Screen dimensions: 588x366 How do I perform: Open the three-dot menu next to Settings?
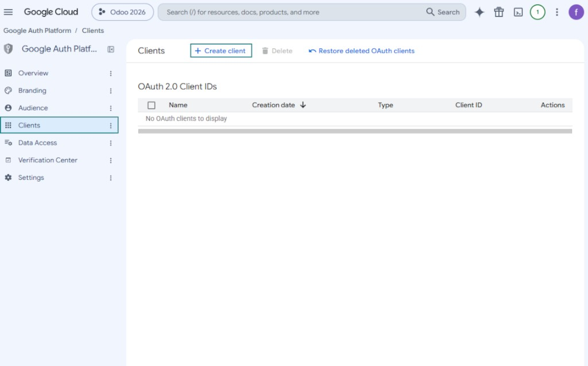[111, 178]
